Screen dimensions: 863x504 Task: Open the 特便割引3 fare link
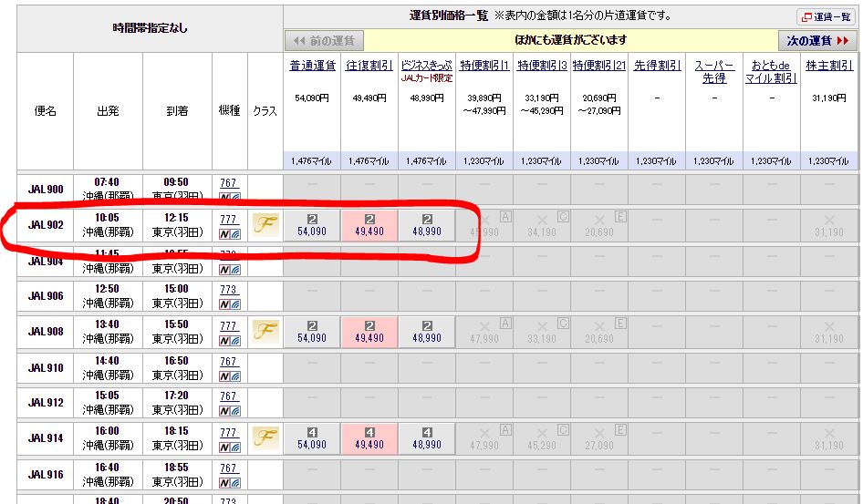tap(542, 66)
